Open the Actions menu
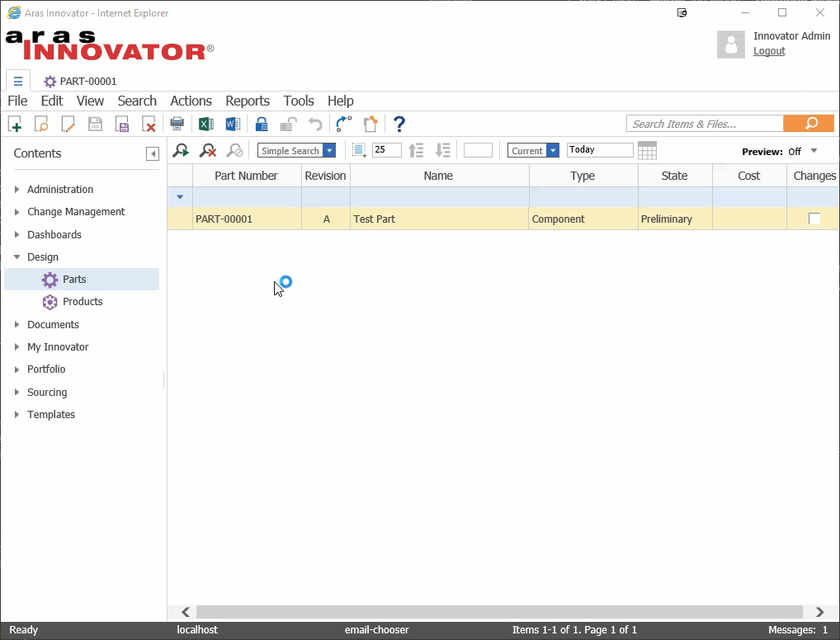The width and height of the screenshot is (840, 640). (x=191, y=101)
